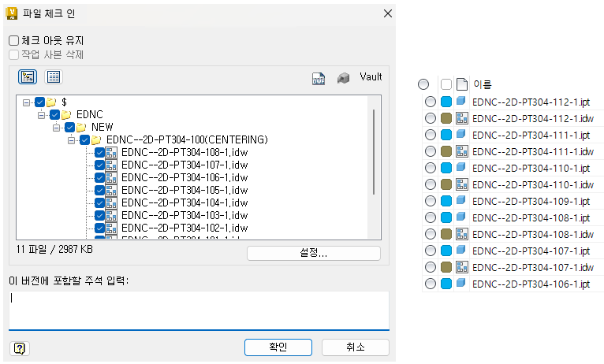
Task: Click the gray 3D box icon beside Vault
Action: coord(343,78)
